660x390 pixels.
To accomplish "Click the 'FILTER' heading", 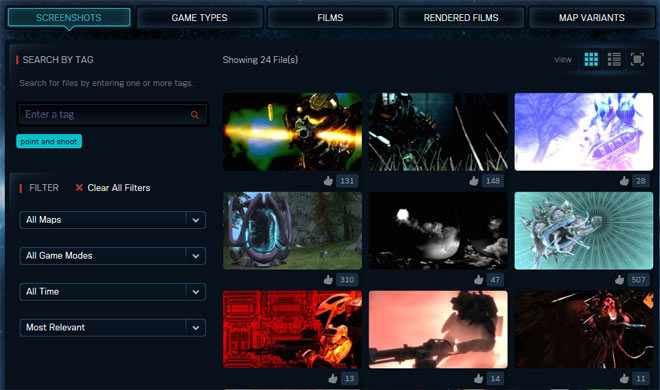I will point(44,188).
